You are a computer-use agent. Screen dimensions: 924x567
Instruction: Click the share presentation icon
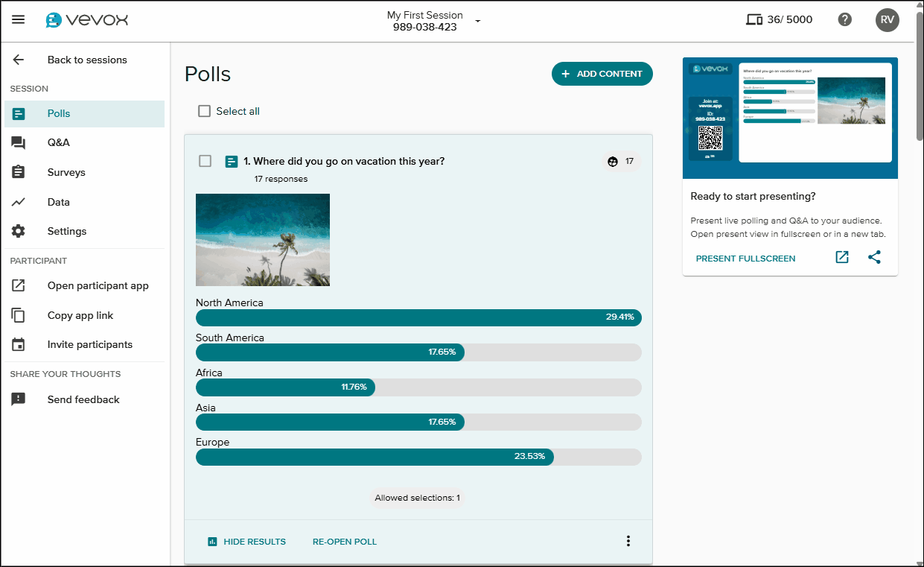tap(874, 258)
